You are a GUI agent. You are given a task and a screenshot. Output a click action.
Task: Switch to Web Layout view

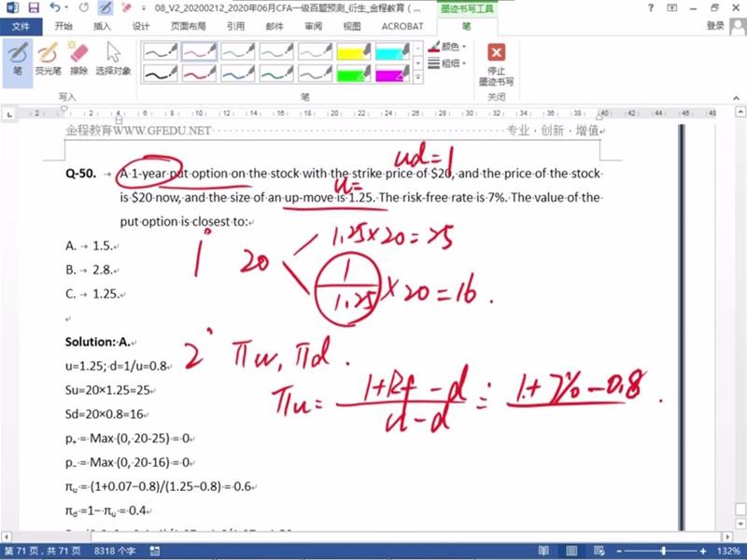599,551
